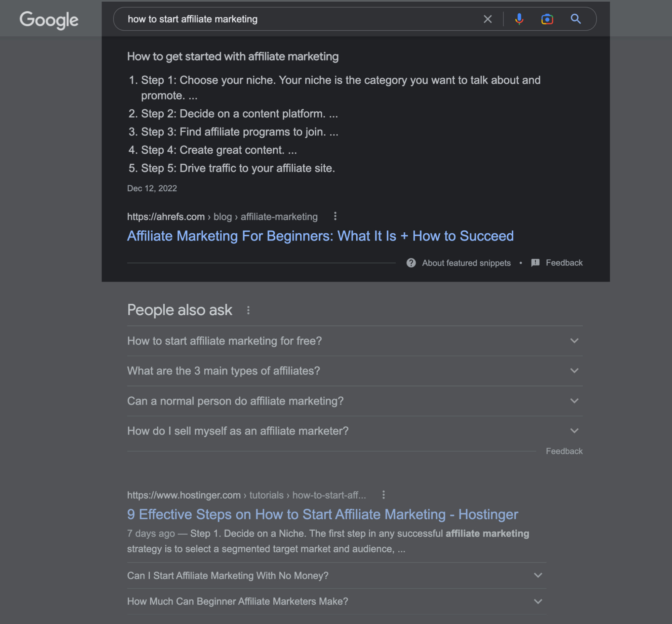The height and width of the screenshot is (624, 672).
Task: Click 'Feedback' text link below People also ask
Action: (x=563, y=452)
